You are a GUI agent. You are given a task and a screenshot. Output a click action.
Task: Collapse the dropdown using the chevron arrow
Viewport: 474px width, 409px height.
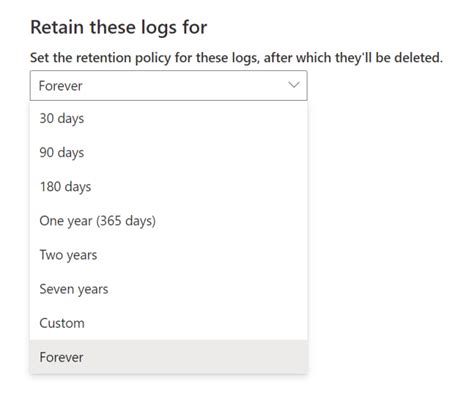(294, 85)
